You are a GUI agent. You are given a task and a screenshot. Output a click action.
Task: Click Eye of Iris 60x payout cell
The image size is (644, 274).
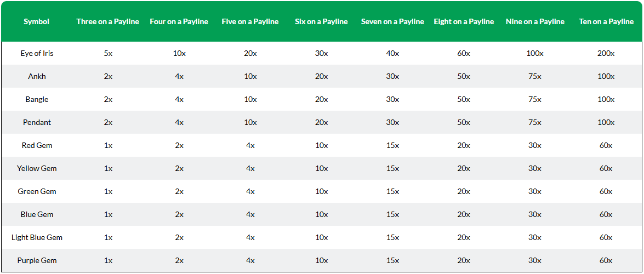[x=464, y=53]
